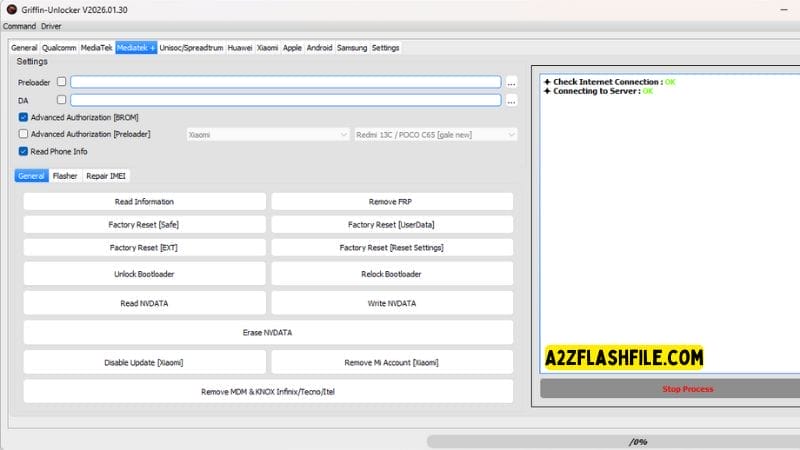This screenshot has width=800, height=450.
Task: Click the Stop Process button
Action: coord(670,389)
